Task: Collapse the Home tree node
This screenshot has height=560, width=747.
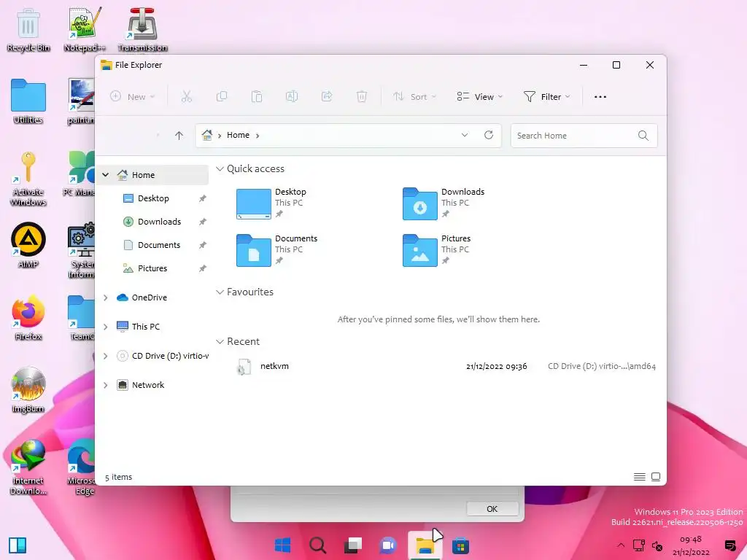Action: coord(106,175)
